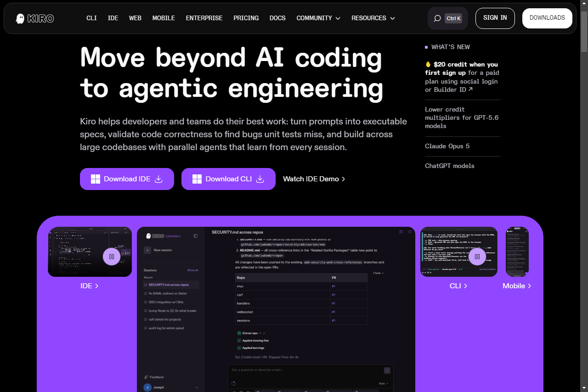This screenshot has width=588, height=392.
Task: Click the chevron after Watch IDE Demo
Action: (343, 179)
